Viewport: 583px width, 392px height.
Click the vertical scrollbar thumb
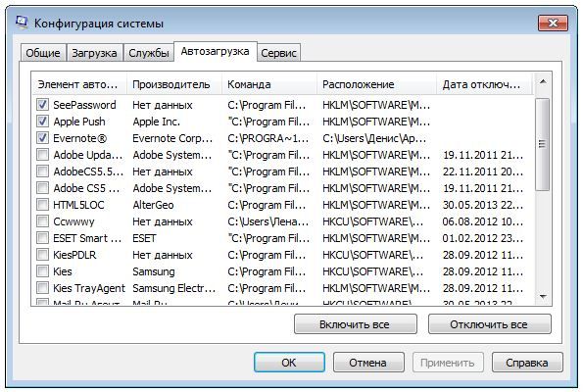coord(543,144)
